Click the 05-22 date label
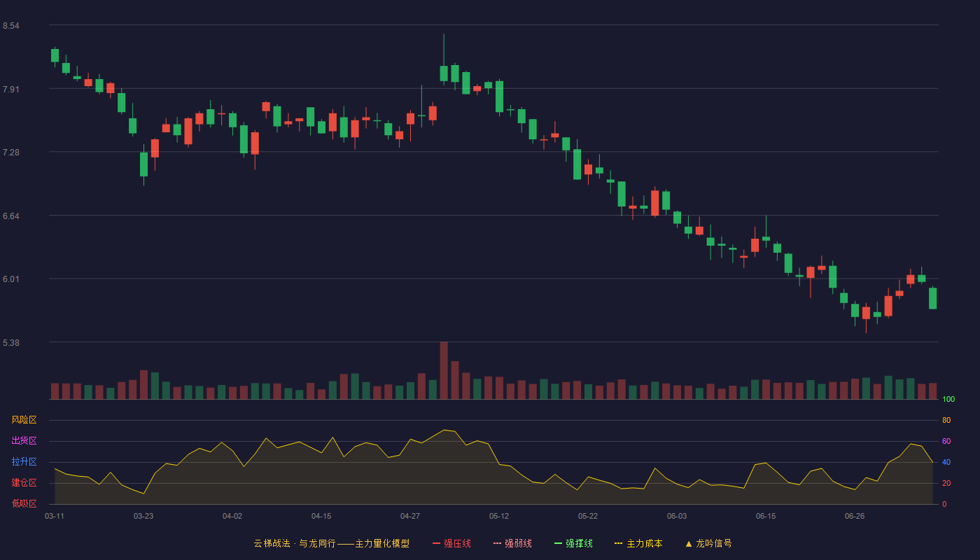 click(588, 516)
